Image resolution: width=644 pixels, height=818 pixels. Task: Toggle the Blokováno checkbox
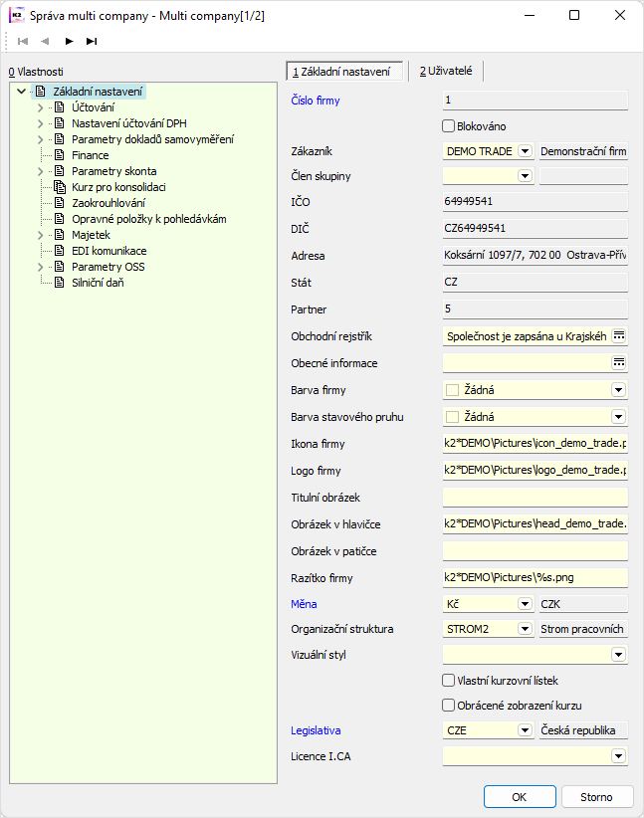[x=448, y=126]
